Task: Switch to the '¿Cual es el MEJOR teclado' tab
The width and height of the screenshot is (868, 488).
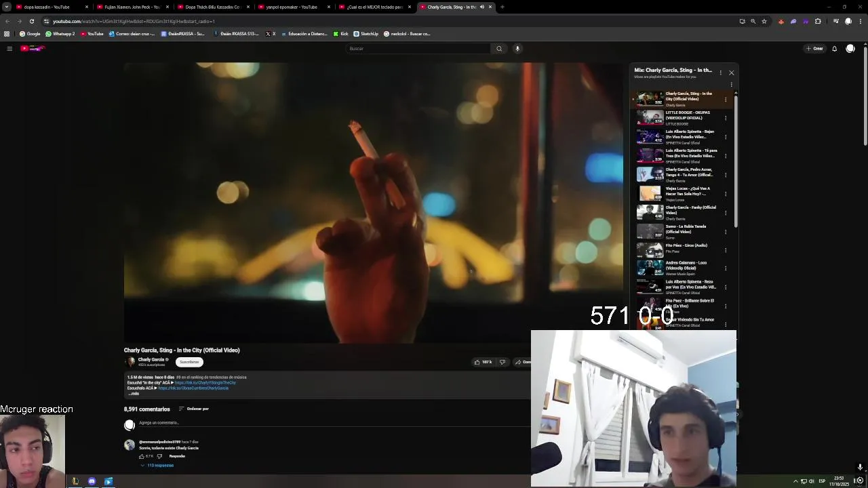Action: coord(374,7)
